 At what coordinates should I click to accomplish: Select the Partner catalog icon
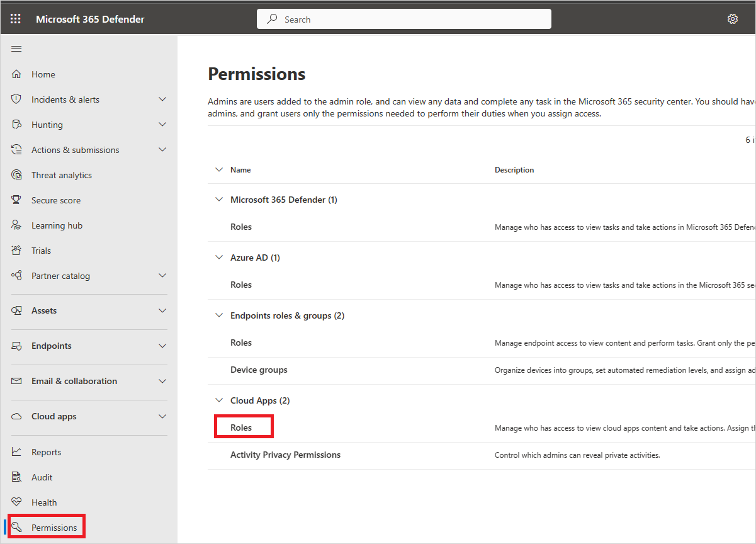tap(17, 275)
